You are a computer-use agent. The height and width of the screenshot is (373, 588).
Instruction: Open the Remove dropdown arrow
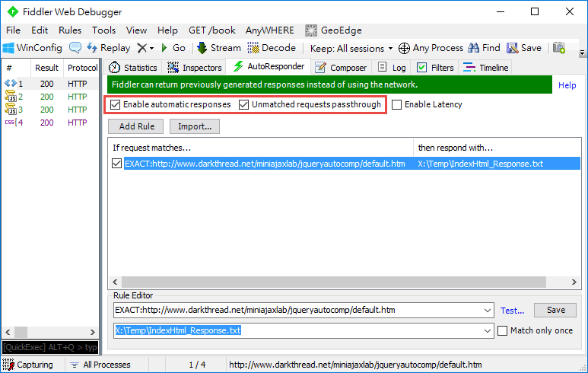[x=151, y=49]
